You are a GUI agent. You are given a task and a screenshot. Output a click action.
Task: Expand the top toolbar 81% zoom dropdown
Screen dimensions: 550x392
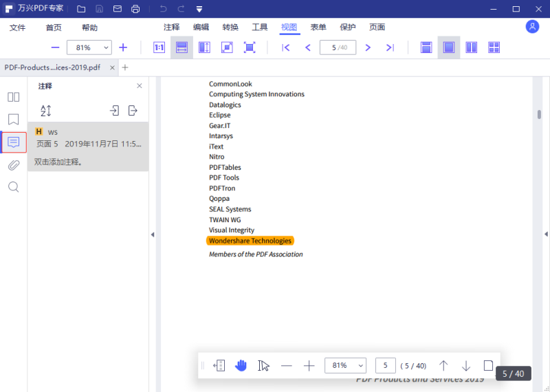(x=106, y=47)
